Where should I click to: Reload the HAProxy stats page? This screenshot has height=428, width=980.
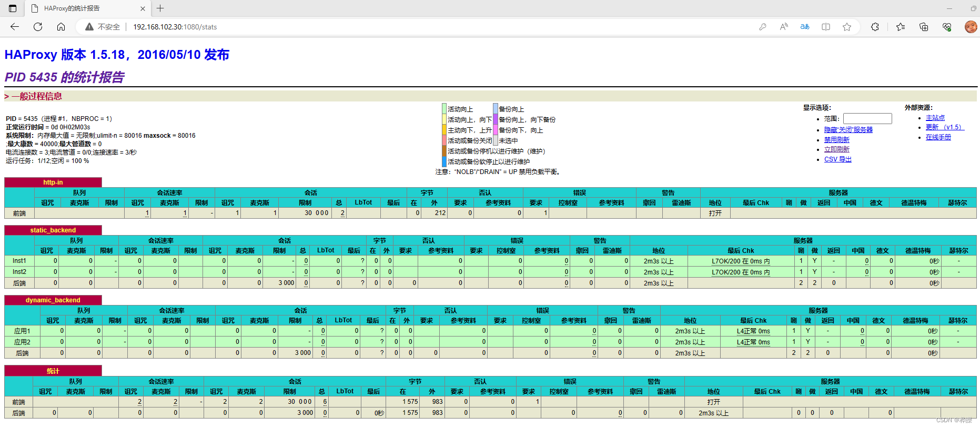[x=38, y=27]
